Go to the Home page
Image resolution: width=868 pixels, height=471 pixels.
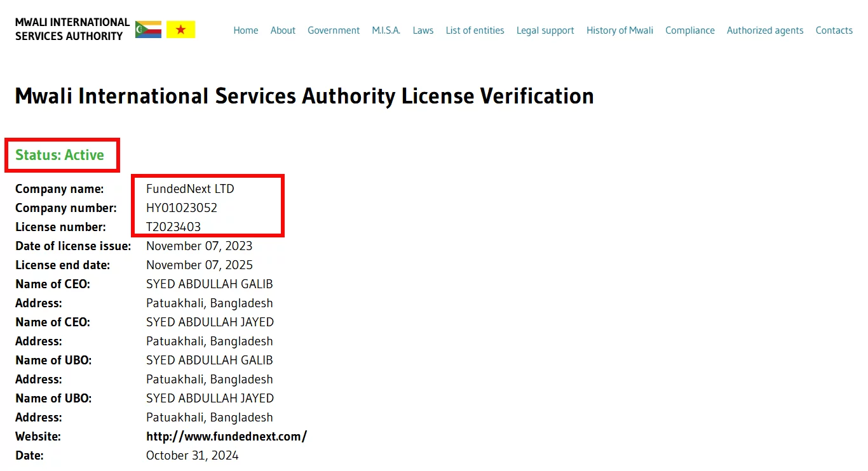[x=246, y=30]
